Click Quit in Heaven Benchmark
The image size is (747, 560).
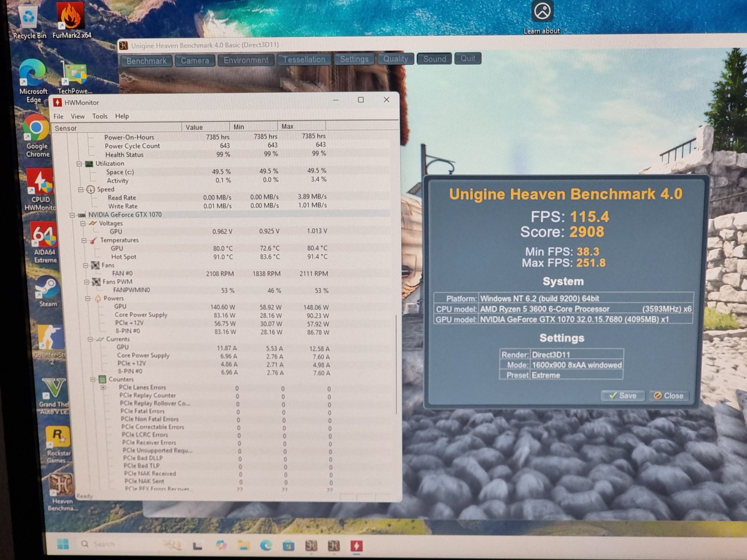point(468,58)
